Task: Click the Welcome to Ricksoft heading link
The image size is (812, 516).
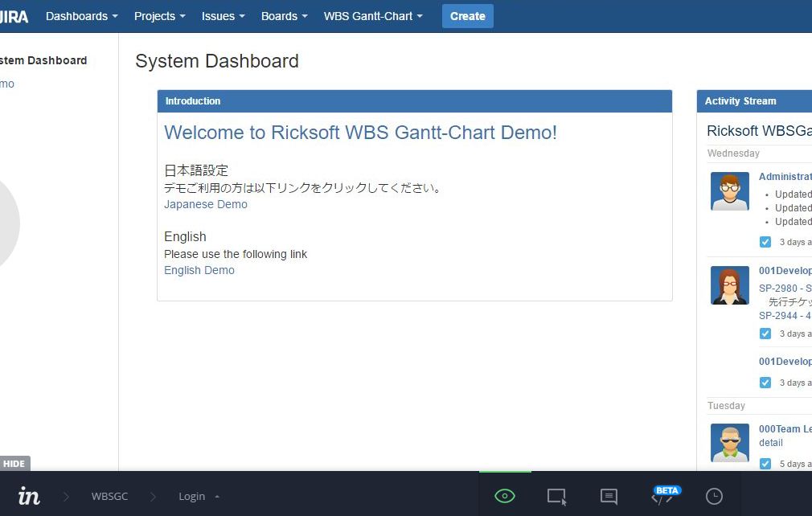Action: (360, 133)
